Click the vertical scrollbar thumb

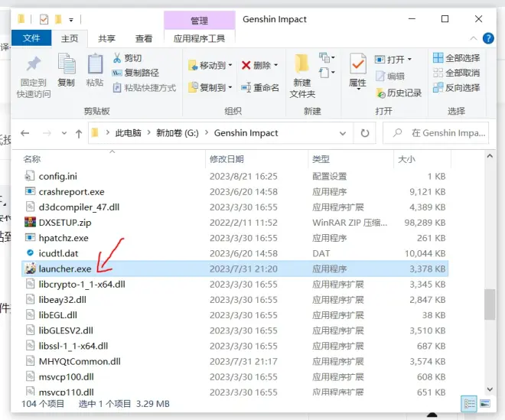click(x=490, y=304)
